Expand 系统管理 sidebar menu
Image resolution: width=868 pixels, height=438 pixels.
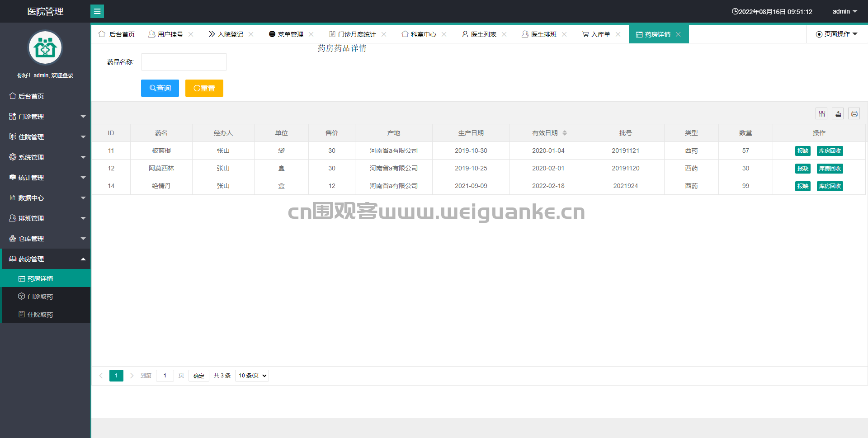(45, 157)
